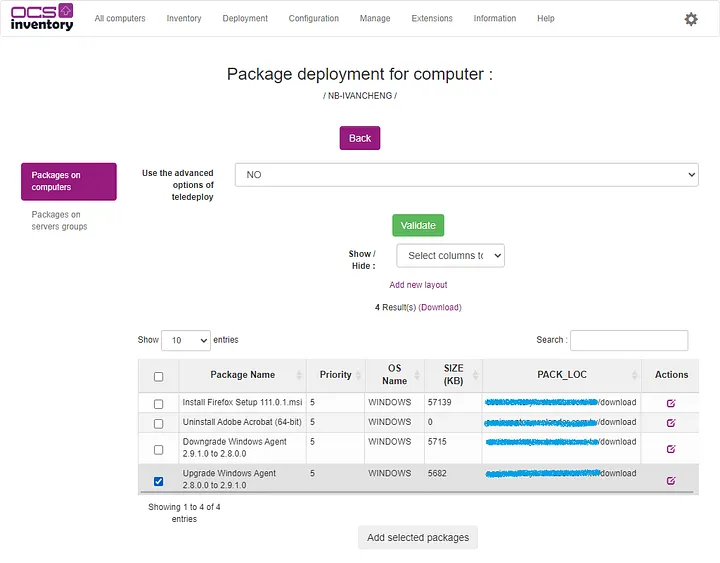The height and width of the screenshot is (563, 720).
Task: Toggle the select-all header checkbox
Action: (x=158, y=377)
